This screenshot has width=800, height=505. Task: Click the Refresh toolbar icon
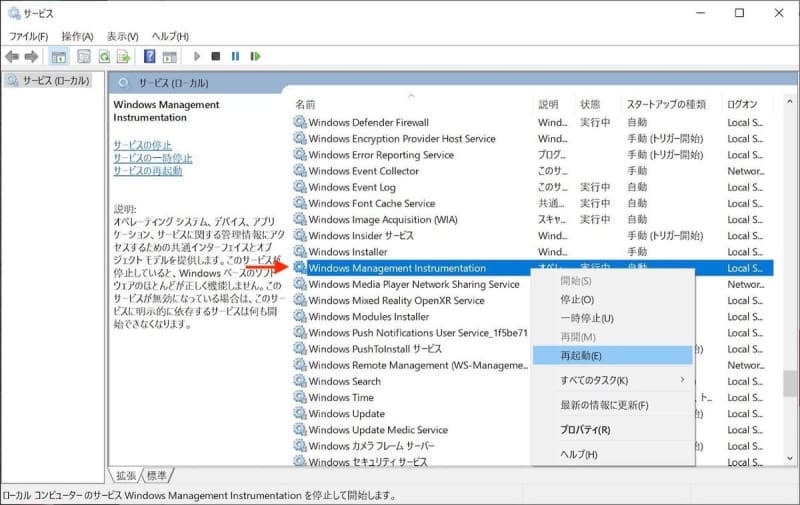104,57
